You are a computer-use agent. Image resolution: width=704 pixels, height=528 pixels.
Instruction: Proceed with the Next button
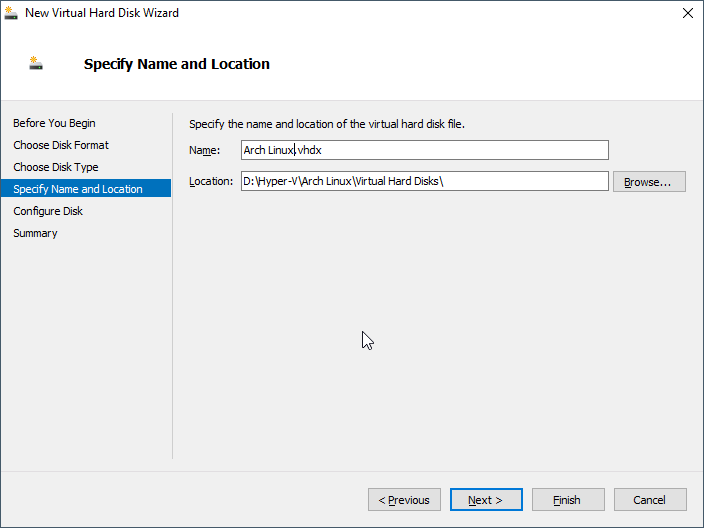pos(485,500)
